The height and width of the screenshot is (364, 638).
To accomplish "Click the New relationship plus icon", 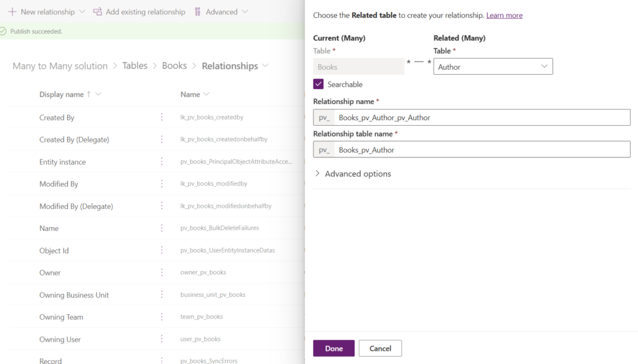I will tap(12, 12).
